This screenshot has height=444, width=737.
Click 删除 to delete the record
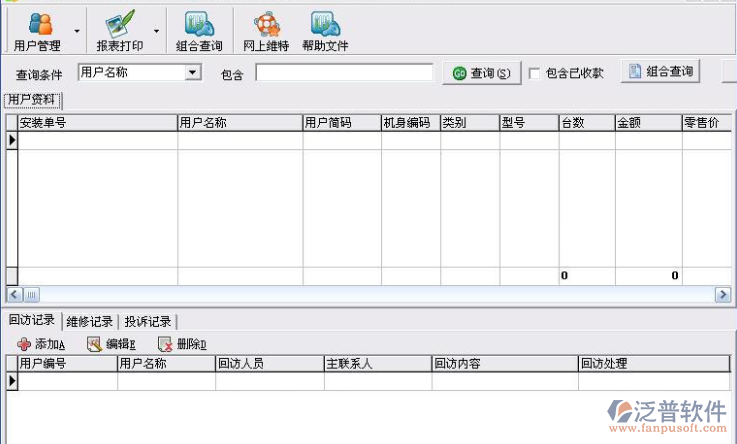(181, 344)
